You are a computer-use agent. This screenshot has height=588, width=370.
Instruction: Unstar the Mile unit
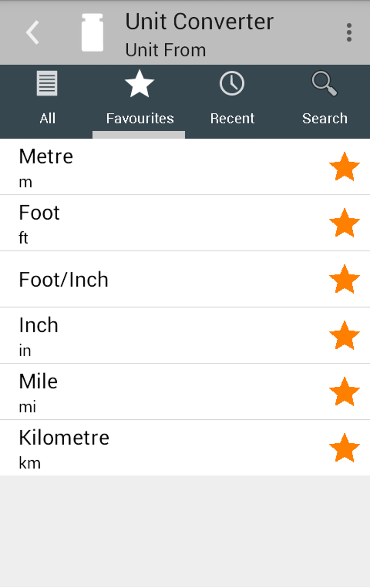click(x=344, y=391)
